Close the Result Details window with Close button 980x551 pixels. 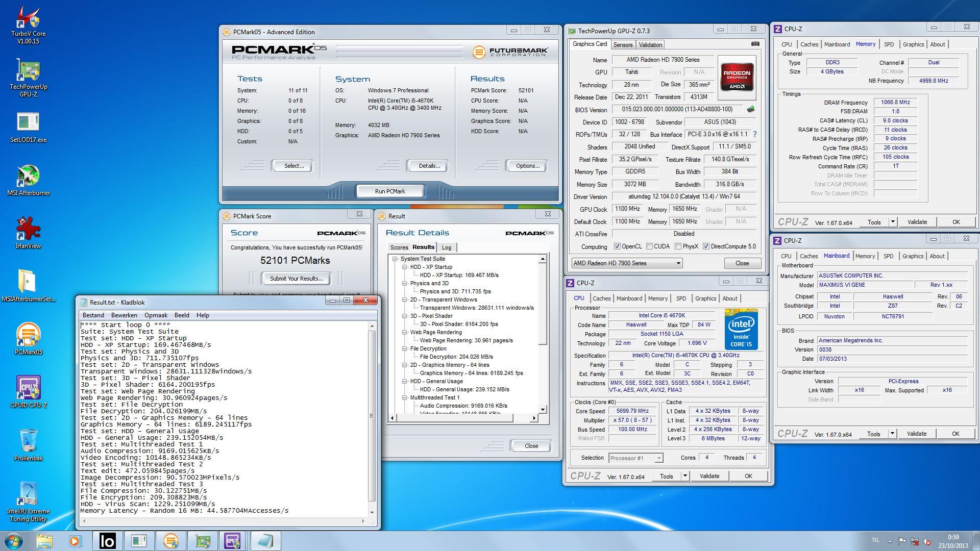531,446
